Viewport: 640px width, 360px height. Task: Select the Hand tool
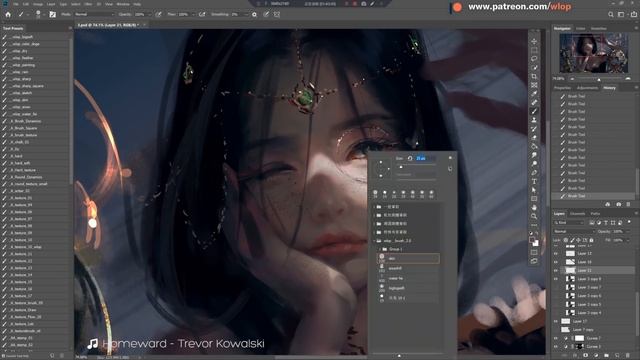tap(534, 208)
